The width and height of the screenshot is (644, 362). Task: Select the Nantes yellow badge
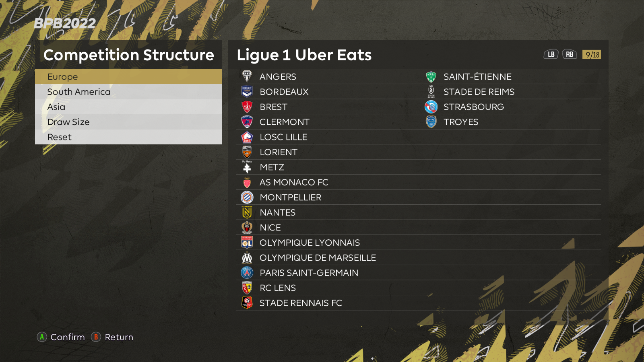click(x=247, y=212)
